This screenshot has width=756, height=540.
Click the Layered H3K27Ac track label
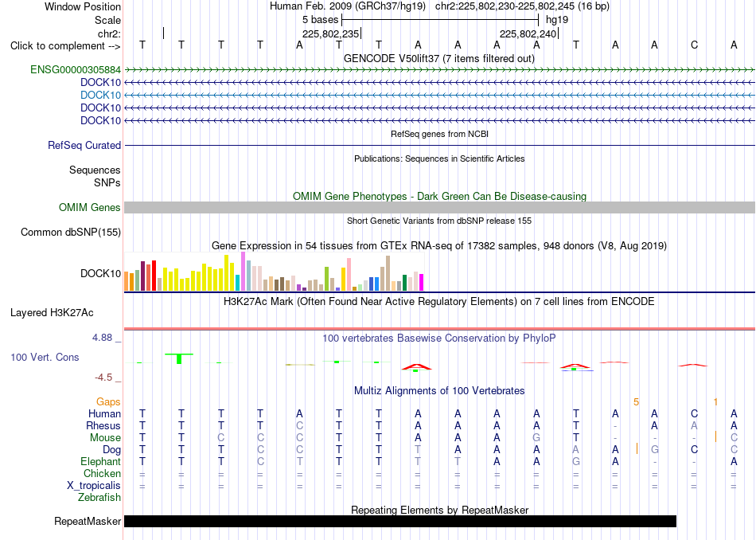tap(52, 313)
